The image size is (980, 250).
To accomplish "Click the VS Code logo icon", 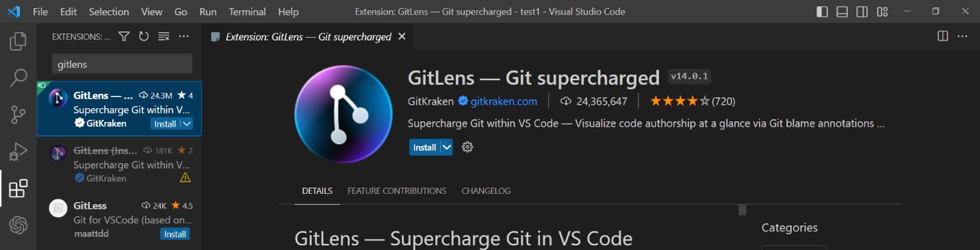I will [x=13, y=12].
